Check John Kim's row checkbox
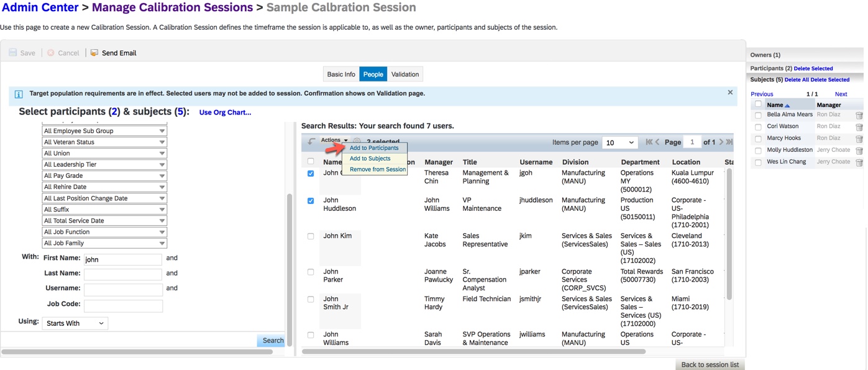 311,235
